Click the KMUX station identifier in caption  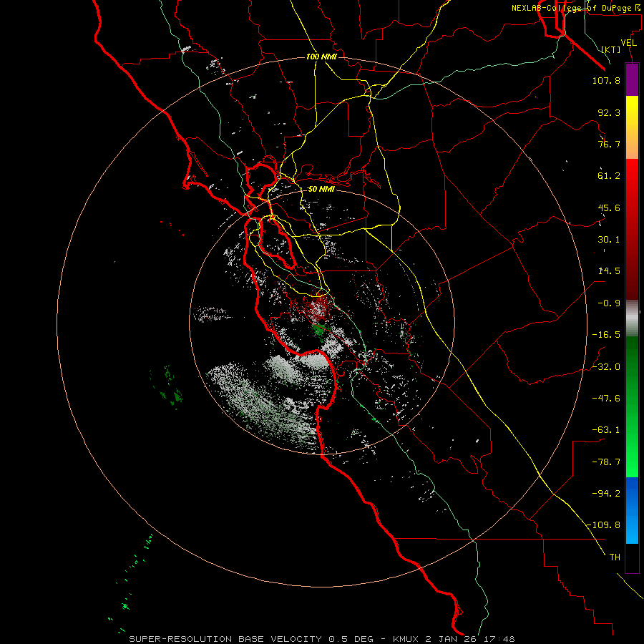[406, 639]
